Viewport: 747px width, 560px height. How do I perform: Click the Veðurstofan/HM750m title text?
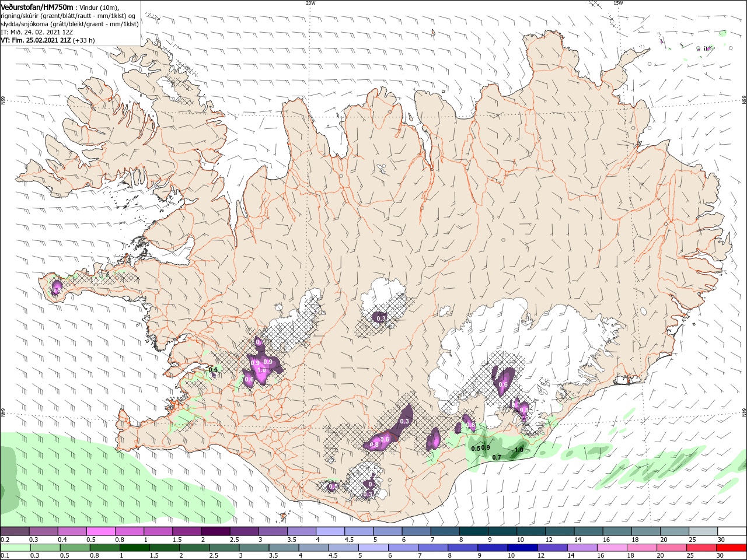click(37, 6)
